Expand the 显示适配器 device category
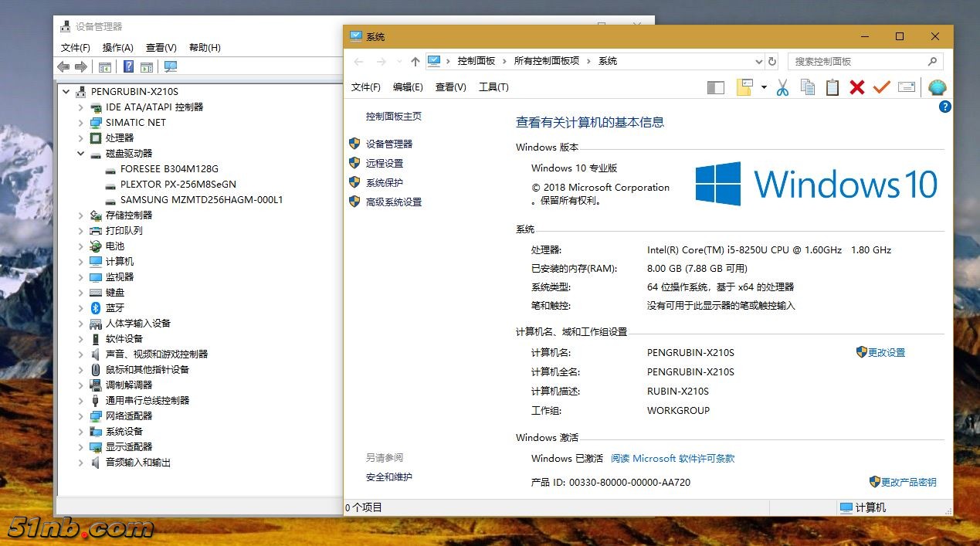 point(80,447)
